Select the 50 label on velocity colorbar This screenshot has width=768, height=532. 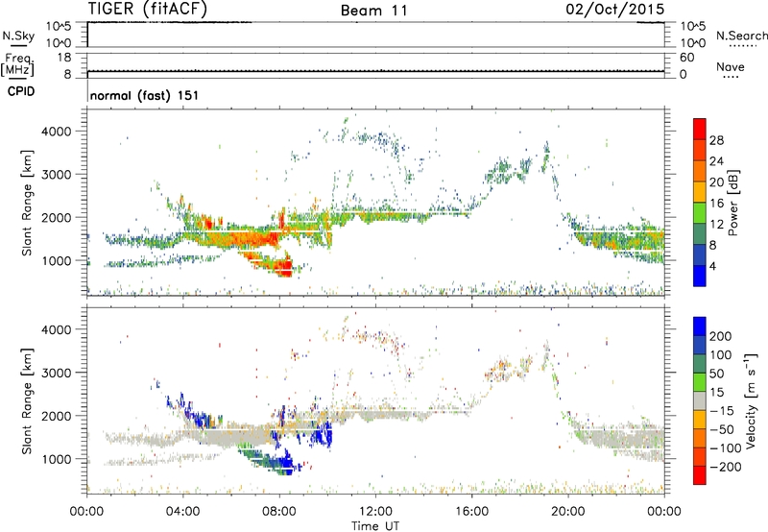[x=716, y=374]
